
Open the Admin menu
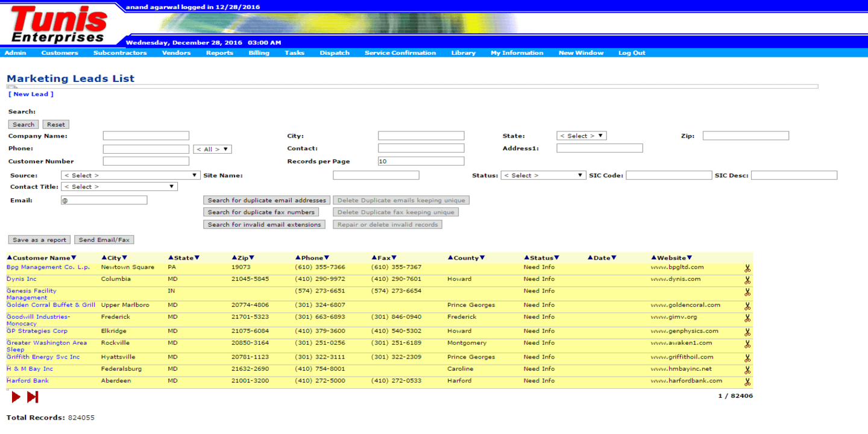coord(16,53)
